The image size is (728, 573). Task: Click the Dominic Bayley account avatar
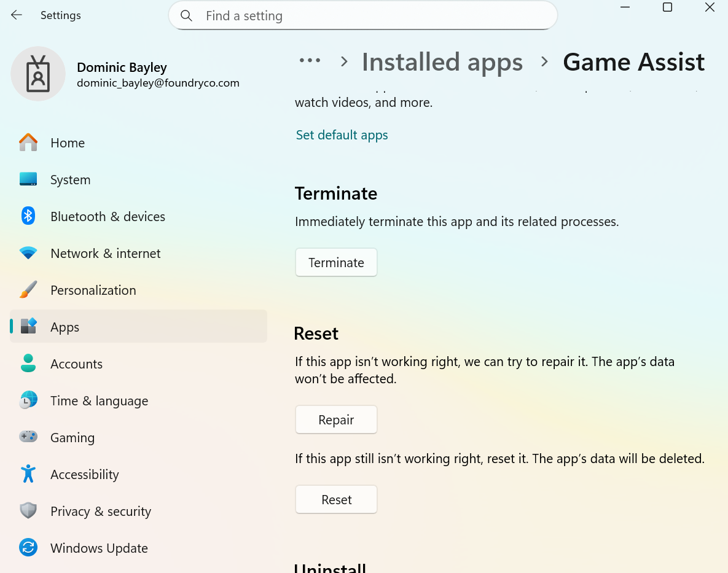click(38, 74)
